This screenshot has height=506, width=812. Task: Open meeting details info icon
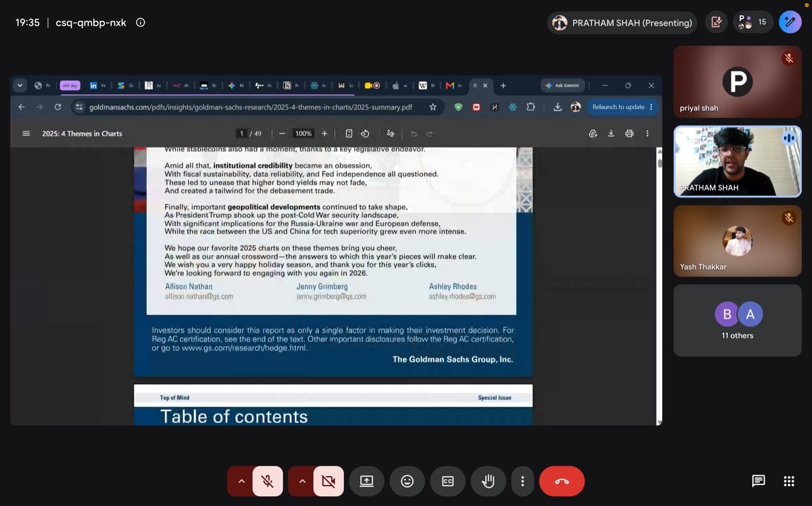click(x=141, y=22)
